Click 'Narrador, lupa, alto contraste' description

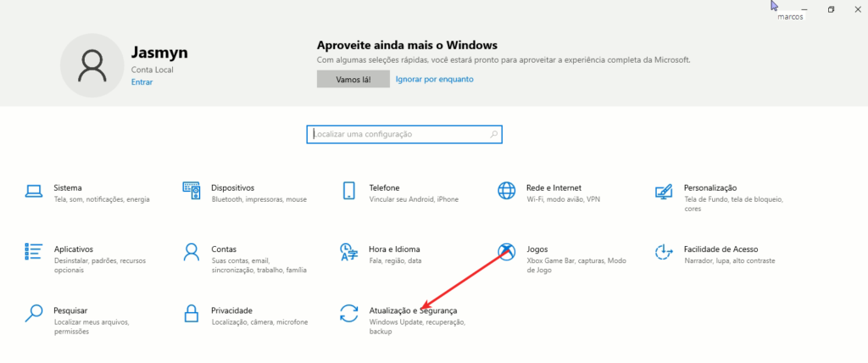[729, 260]
